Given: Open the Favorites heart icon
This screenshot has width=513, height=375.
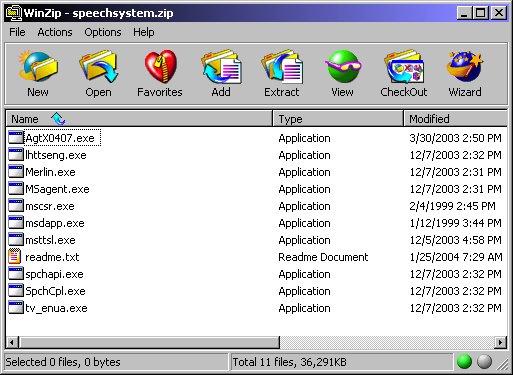Looking at the screenshot, I should click(160, 66).
